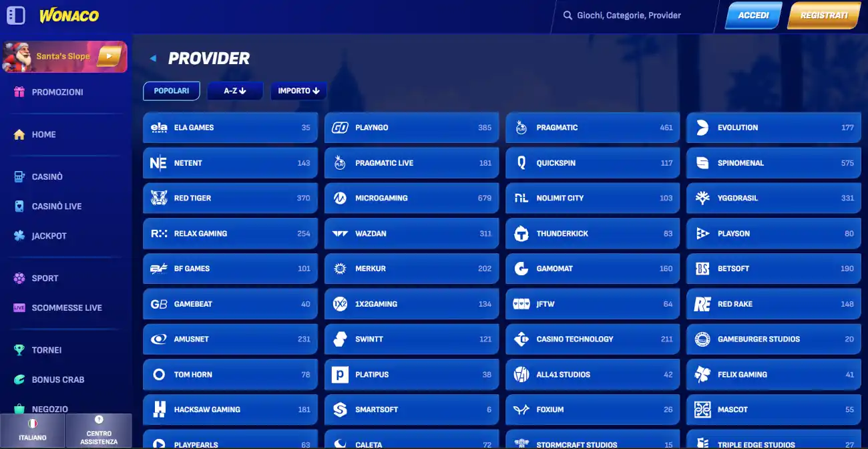Open the Italiano language selector
The width and height of the screenshot is (868, 449).
(x=32, y=430)
